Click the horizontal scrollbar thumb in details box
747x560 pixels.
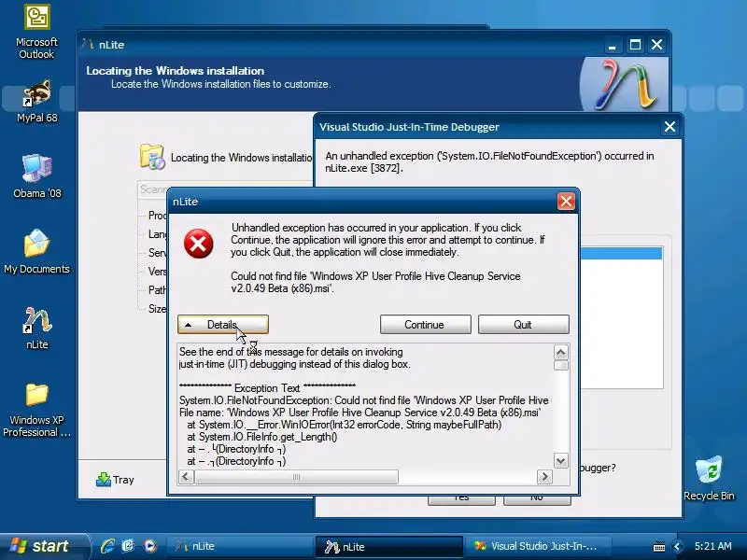pos(296,477)
